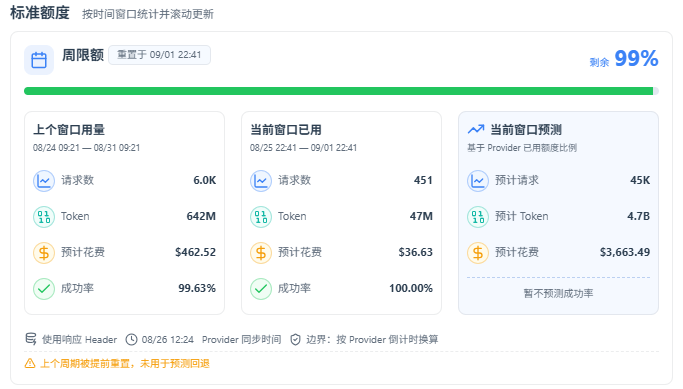
Task: Click the checkmark icon for 100.00% 成功率
Action: coord(261,289)
